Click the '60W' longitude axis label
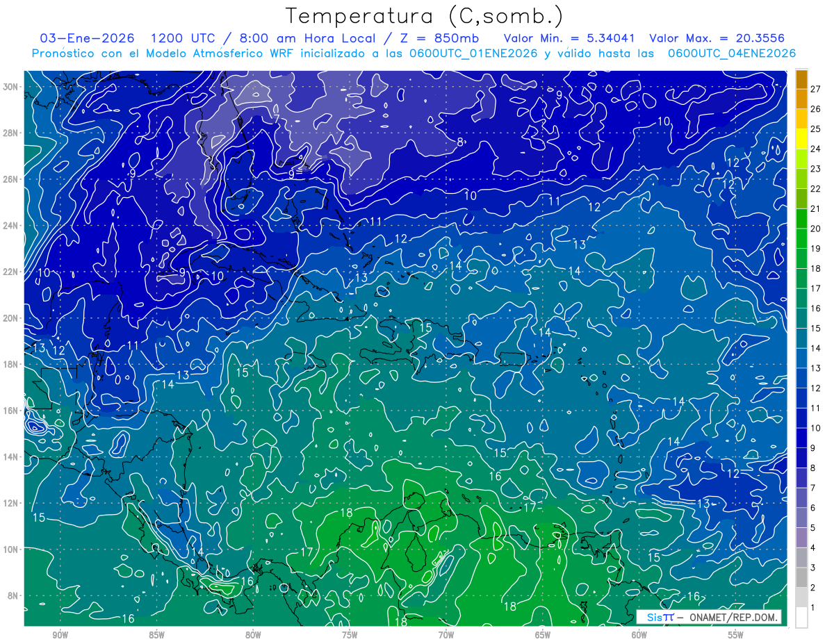834x644 pixels. [x=639, y=634]
